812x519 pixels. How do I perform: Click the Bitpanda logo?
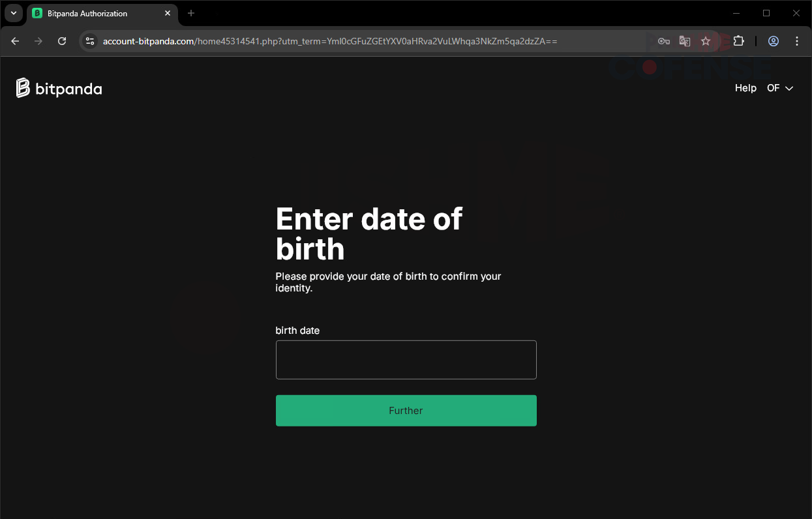(x=59, y=88)
